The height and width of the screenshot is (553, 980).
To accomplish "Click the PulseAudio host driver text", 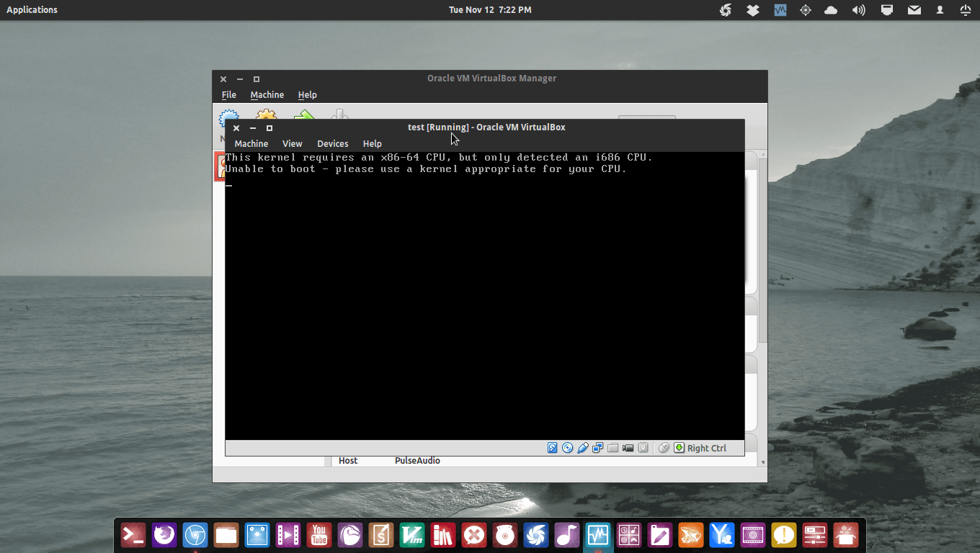I will click(x=417, y=461).
